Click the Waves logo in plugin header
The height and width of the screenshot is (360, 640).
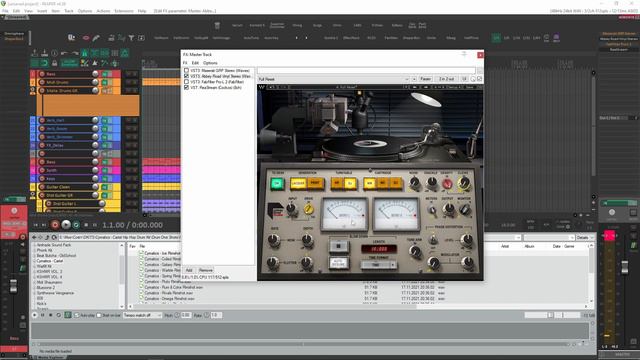coord(262,87)
